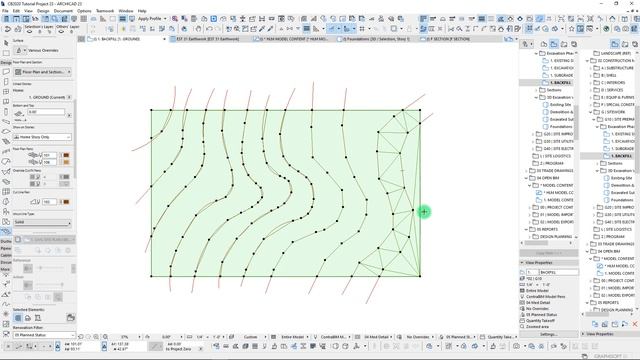Click the Inject Parameters syringe icon
The image size is (640, 360).
(270, 29)
